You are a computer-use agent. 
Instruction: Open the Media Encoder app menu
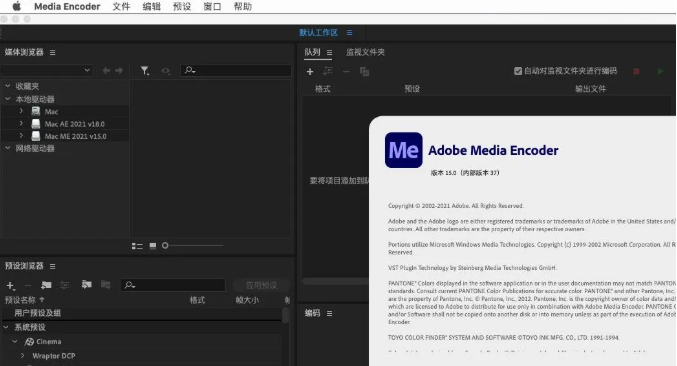[67, 6]
